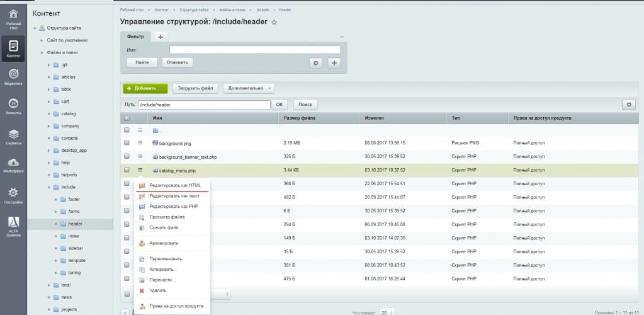Select Удалить in the context menu
The width and height of the screenshot is (644, 315).
point(158,290)
